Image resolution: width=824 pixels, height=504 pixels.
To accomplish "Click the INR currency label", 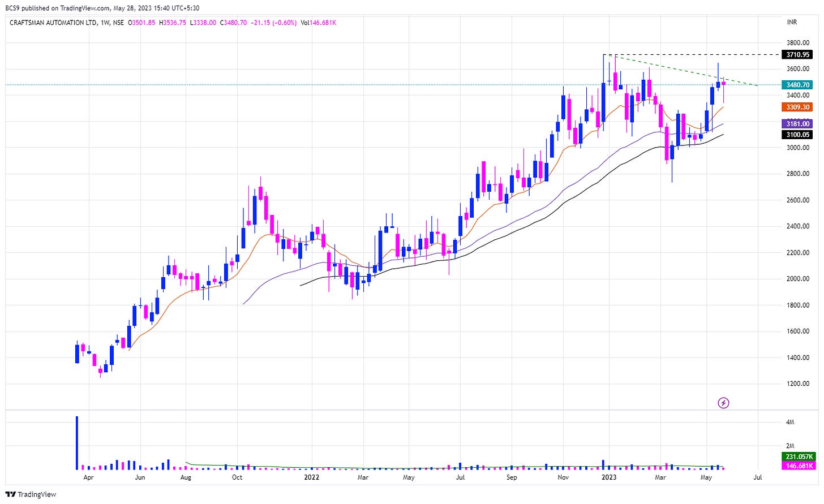I will 792,23.
